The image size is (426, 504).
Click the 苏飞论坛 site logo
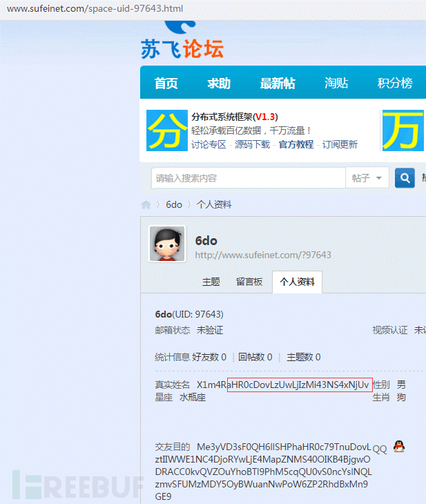[x=182, y=40]
